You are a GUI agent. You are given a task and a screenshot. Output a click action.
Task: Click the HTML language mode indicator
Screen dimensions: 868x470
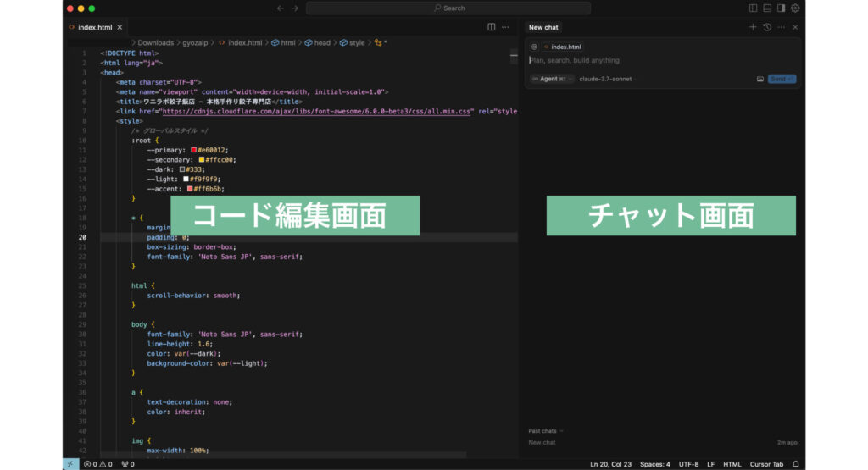732,464
